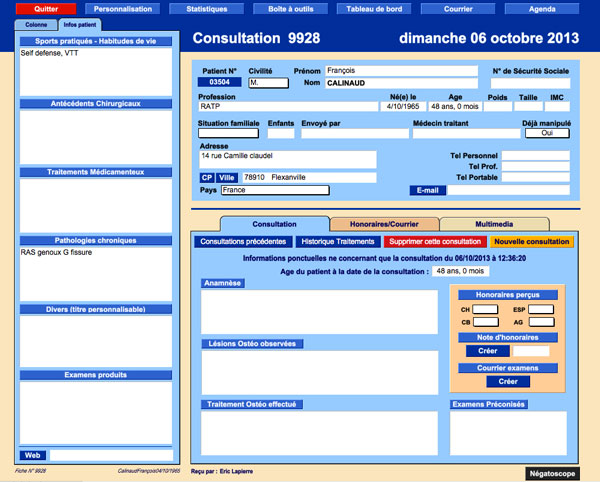Click Supprimer cette consultation
The image size is (600, 482).
(435, 242)
